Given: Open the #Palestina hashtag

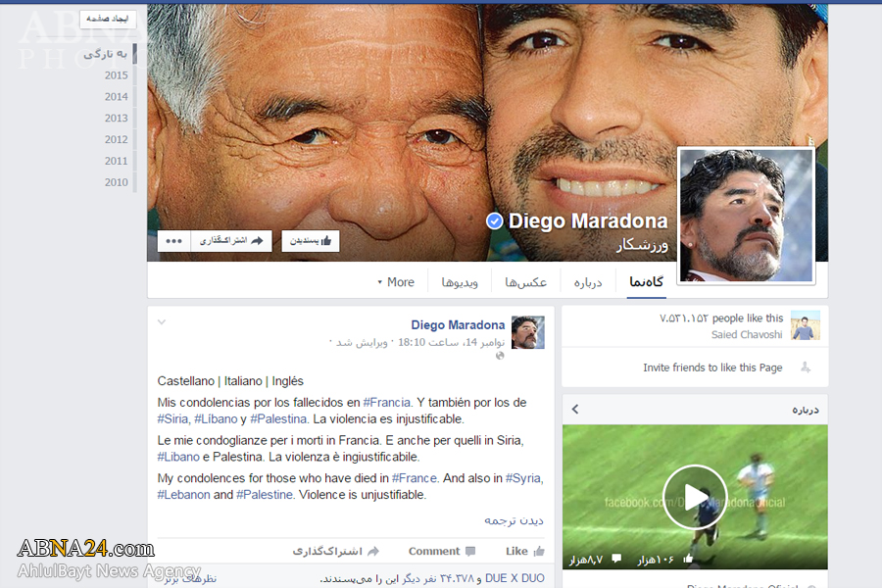Looking at the screenshot, I should click(x=278, y=418).
